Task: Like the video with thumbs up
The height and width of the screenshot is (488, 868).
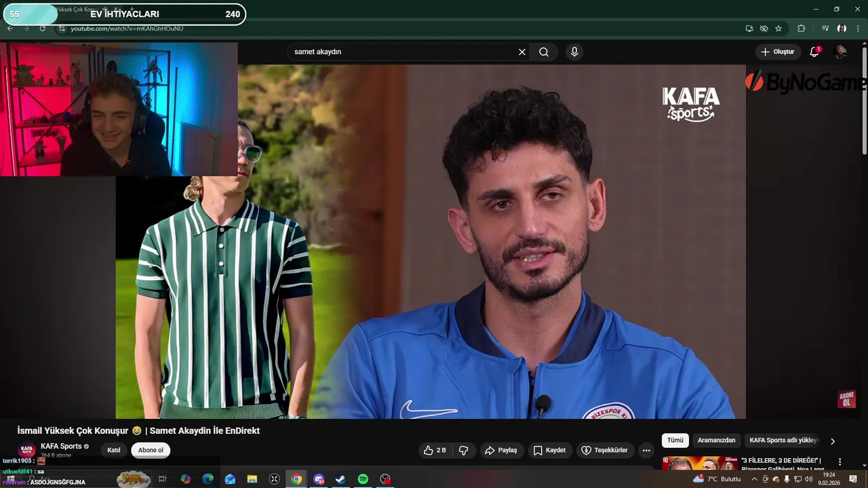Action: tap(435, 450)
